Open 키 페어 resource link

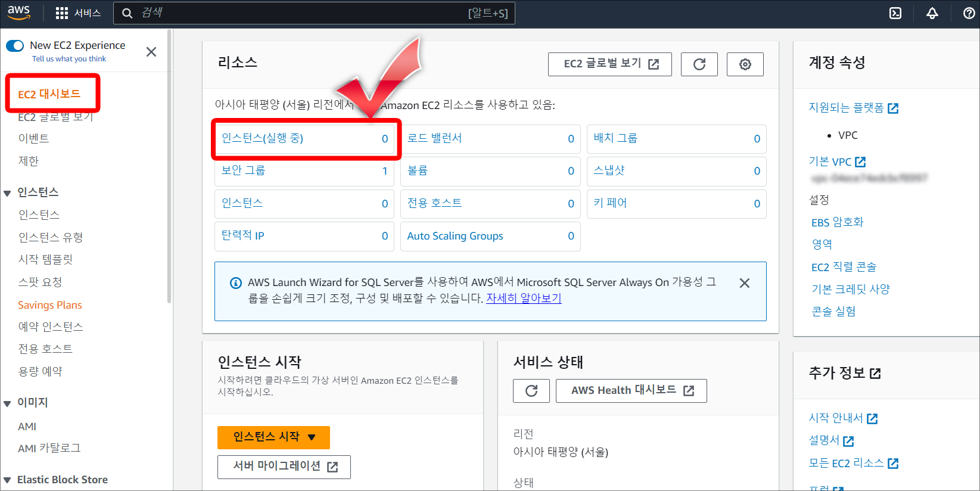[610, 203]
